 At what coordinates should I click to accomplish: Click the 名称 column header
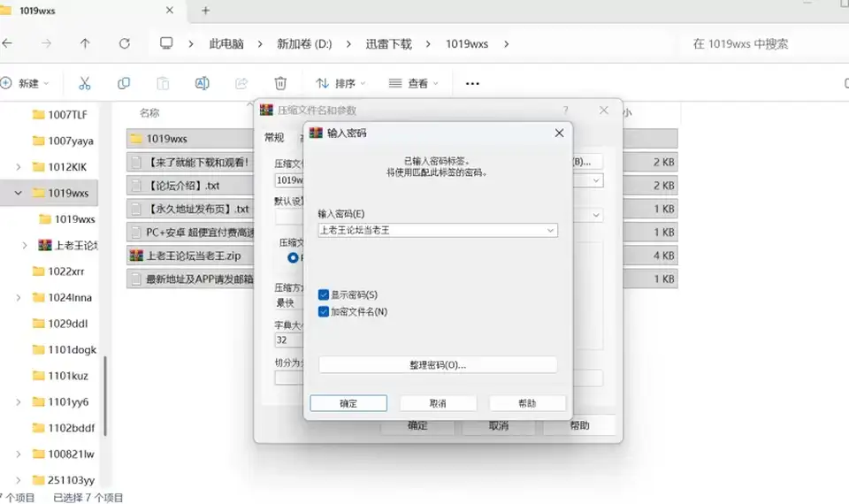point(149,112)
